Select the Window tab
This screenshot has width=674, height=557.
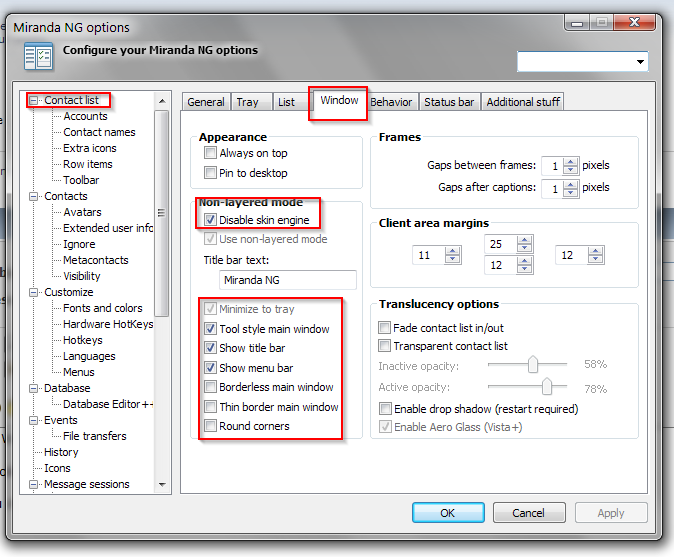[x=339, y=101]
